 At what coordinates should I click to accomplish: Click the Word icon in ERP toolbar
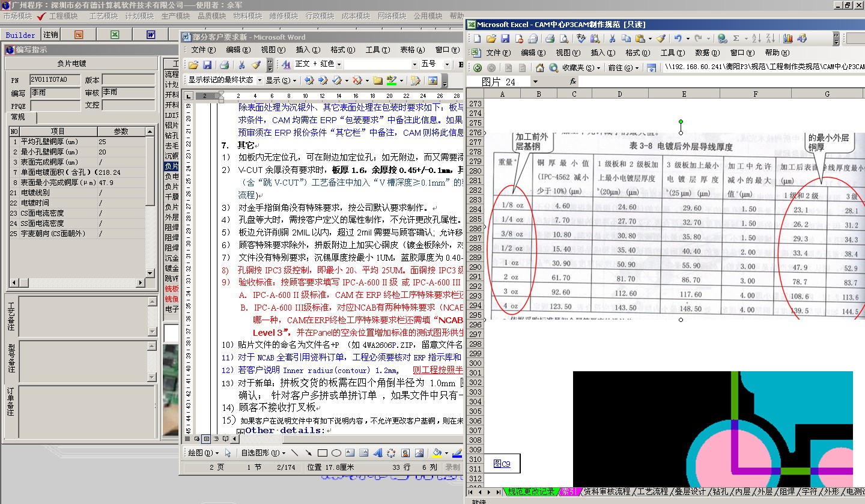coord(151,35)
